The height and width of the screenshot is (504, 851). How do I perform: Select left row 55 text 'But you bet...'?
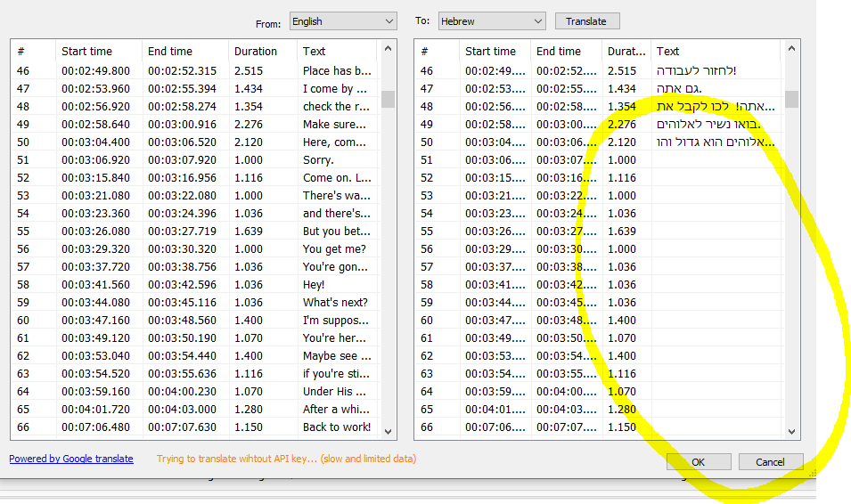click(337, 232)
